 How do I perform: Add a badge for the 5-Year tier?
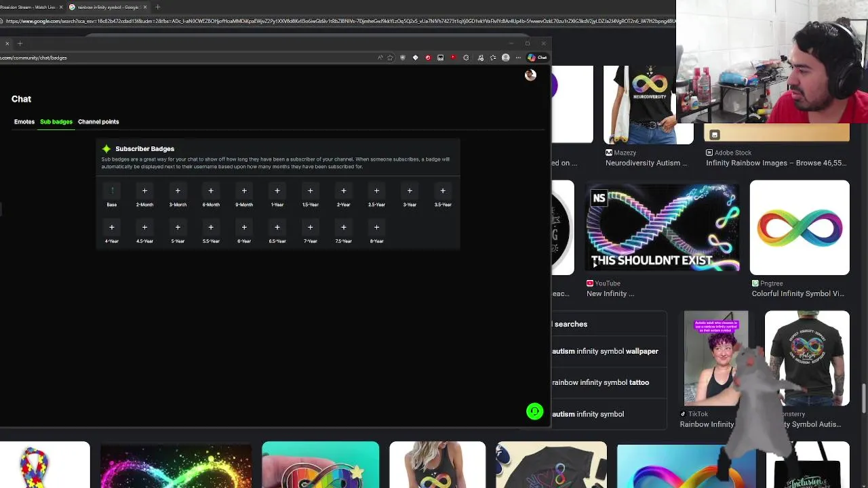point(178,228)
